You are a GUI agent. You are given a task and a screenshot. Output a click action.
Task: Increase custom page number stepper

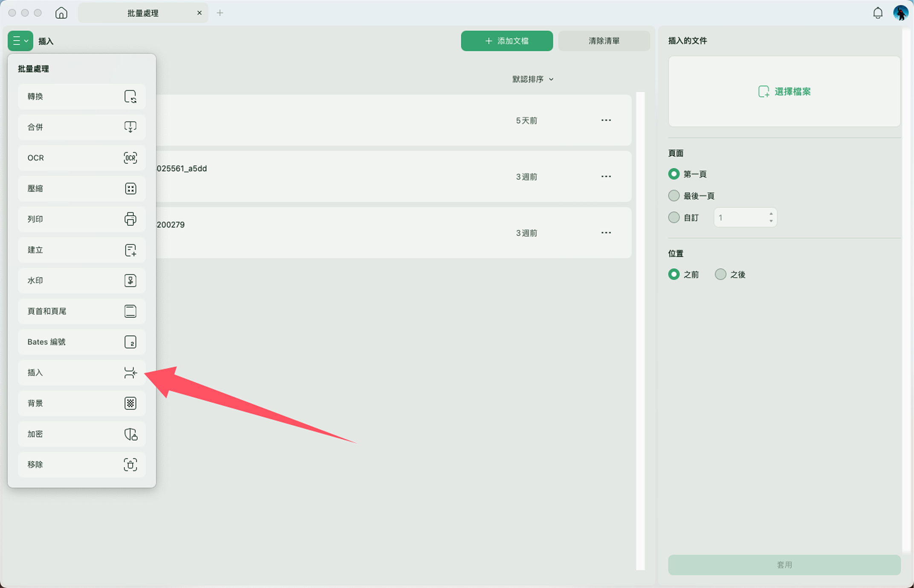click(x=771, y=214)
